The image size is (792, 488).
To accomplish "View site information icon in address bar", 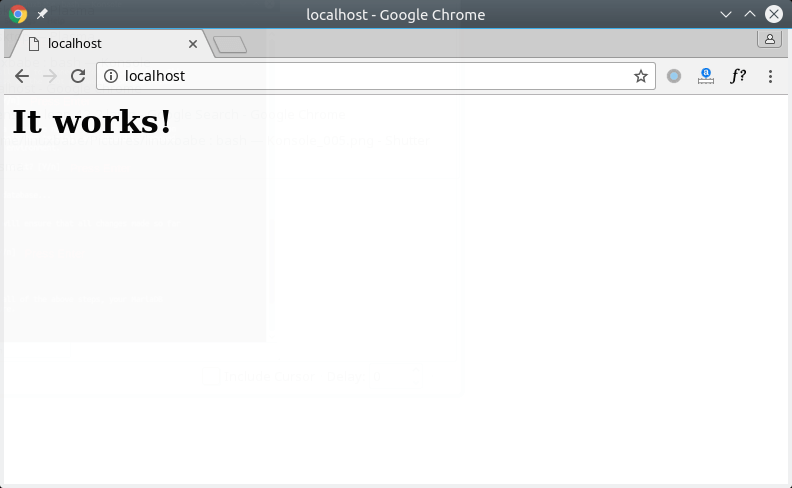I will [111, 76].
